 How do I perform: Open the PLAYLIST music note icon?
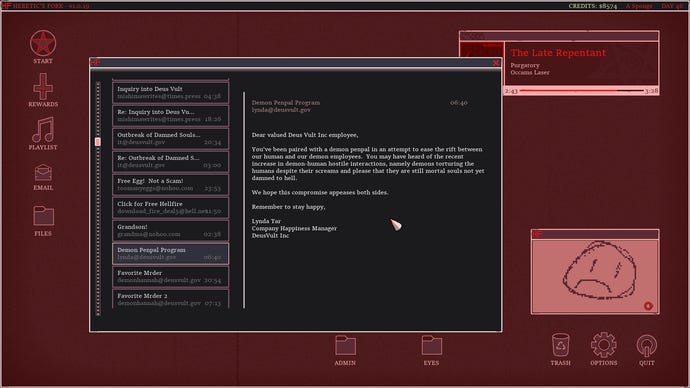point(43,130)
